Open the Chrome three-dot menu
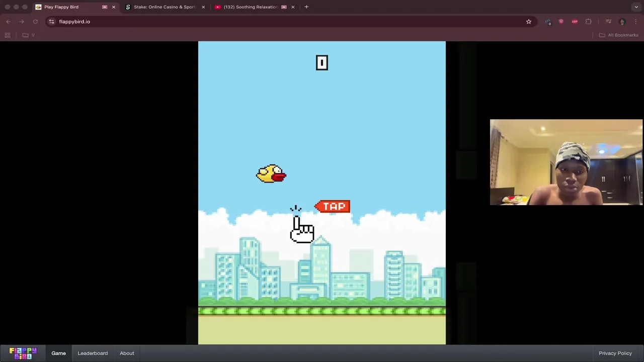The width and height of the screenshot is (644, 362). [636, 22]
